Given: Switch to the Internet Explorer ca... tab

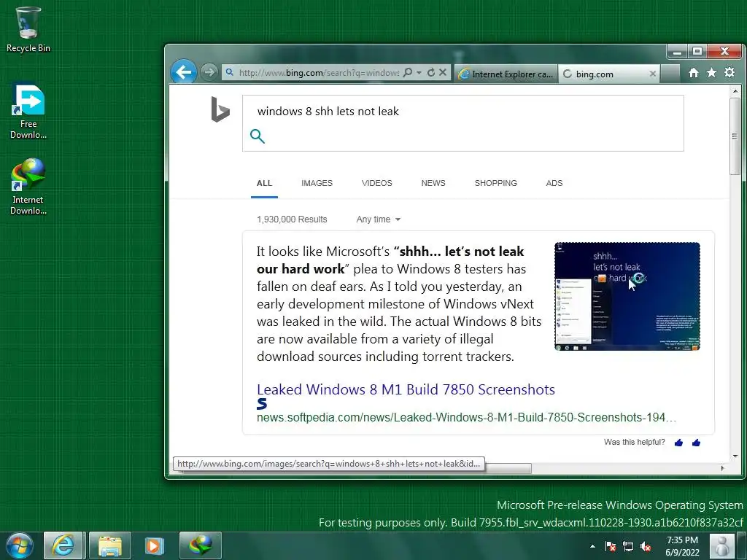Looking at the screenshot, I should (506, 74).
